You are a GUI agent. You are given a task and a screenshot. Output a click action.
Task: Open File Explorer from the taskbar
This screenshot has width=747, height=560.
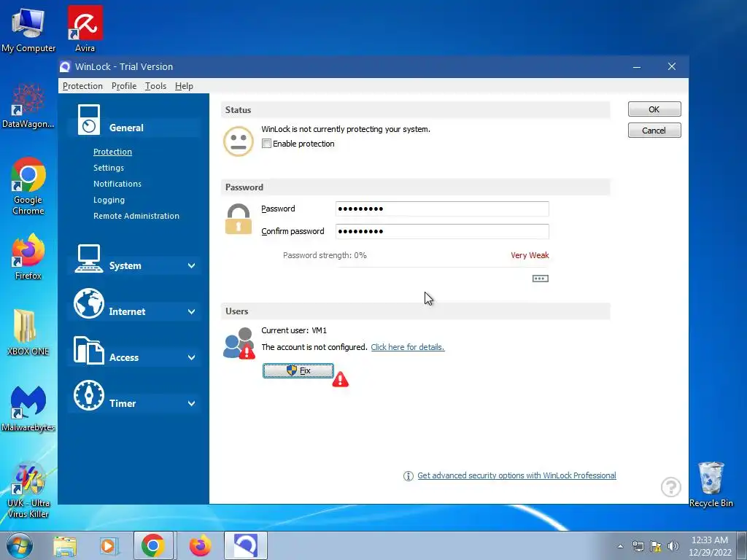(x=65, y=546)
